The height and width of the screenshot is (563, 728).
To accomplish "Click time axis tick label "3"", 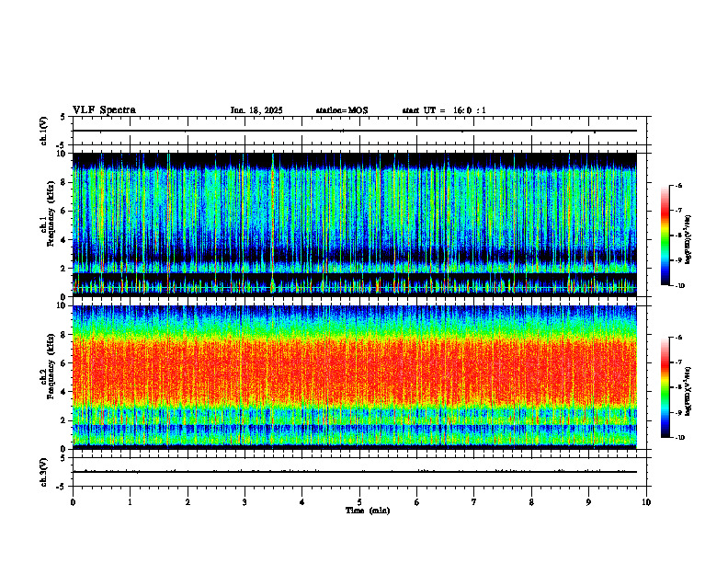I will (245, 502).
